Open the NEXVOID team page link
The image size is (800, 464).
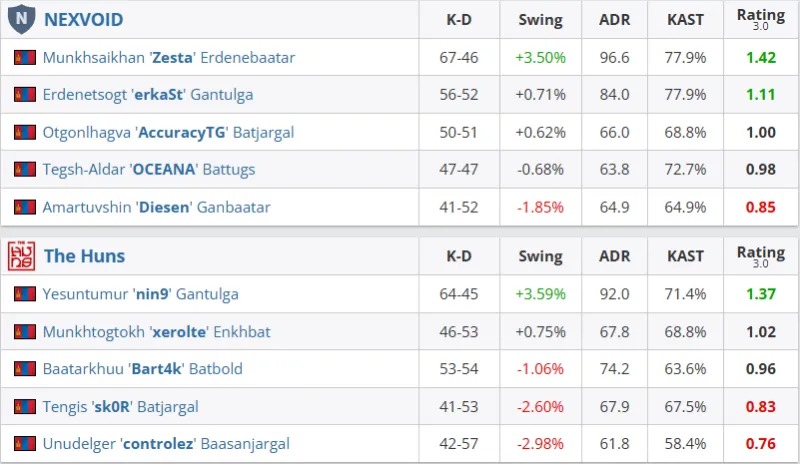(83, 20)
